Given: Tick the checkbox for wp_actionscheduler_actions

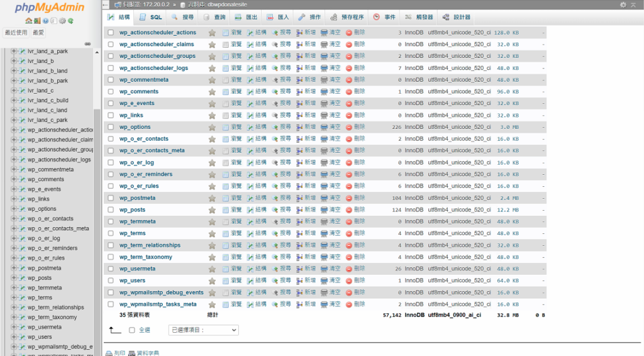Looking at the screenshot, I should click(x=111, y=33).
